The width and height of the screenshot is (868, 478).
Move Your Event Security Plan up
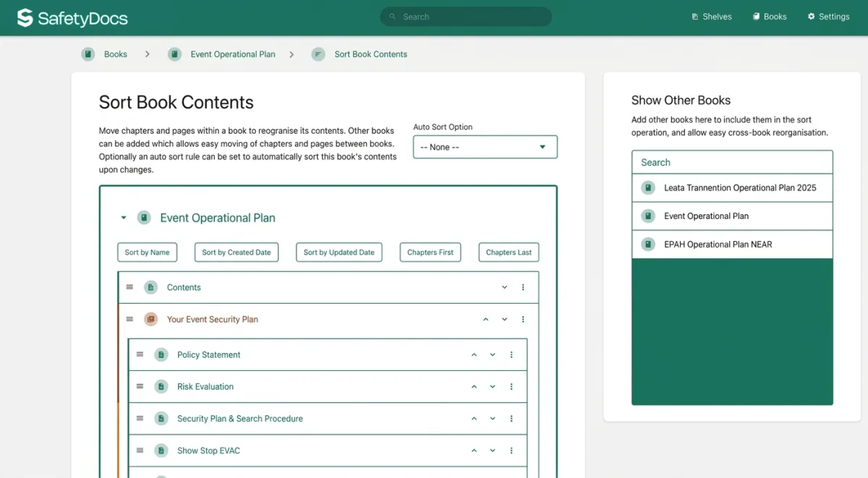point(485,319)
